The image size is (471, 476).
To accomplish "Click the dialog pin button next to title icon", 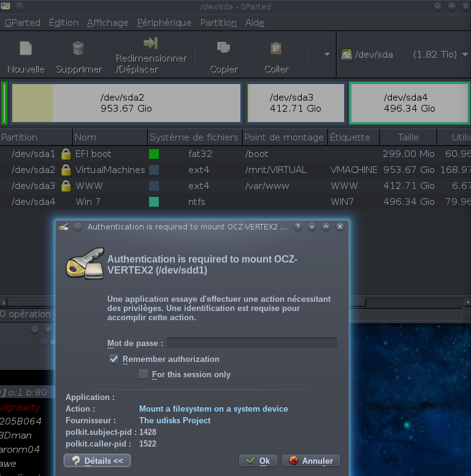I will [x=78, y=227].
